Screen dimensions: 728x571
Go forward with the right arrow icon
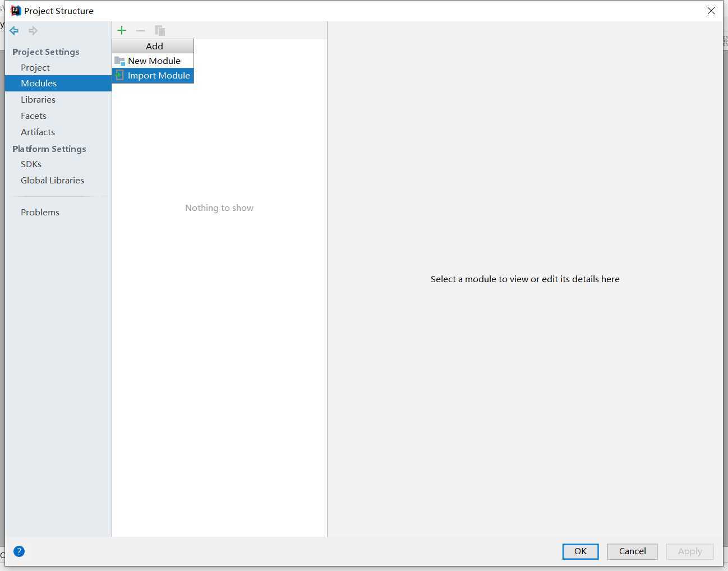33,30
